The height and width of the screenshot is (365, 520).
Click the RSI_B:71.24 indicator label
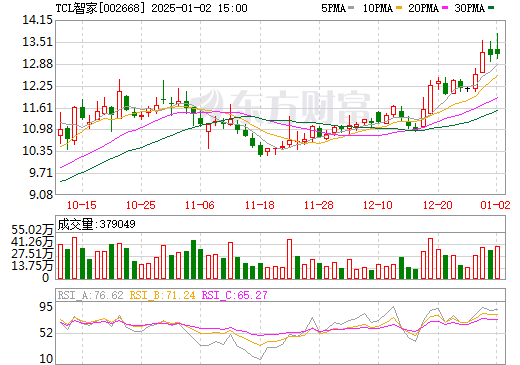(162, 295)
